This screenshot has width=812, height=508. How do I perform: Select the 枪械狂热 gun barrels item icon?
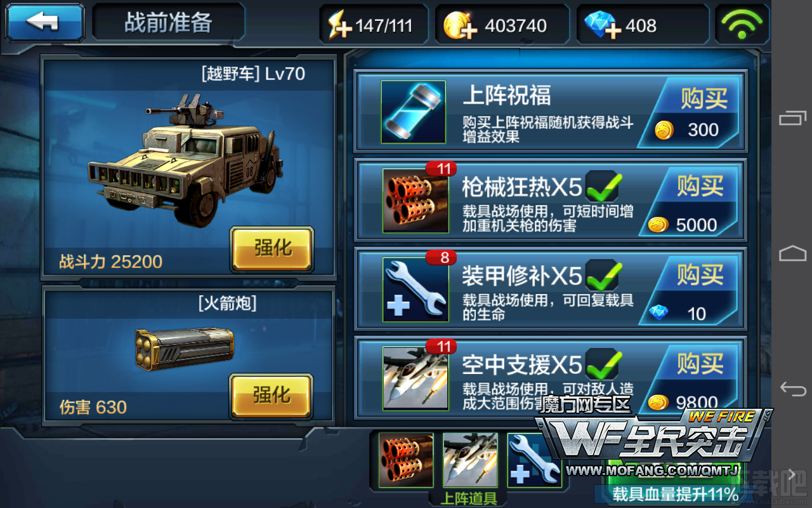click(416, 200)
